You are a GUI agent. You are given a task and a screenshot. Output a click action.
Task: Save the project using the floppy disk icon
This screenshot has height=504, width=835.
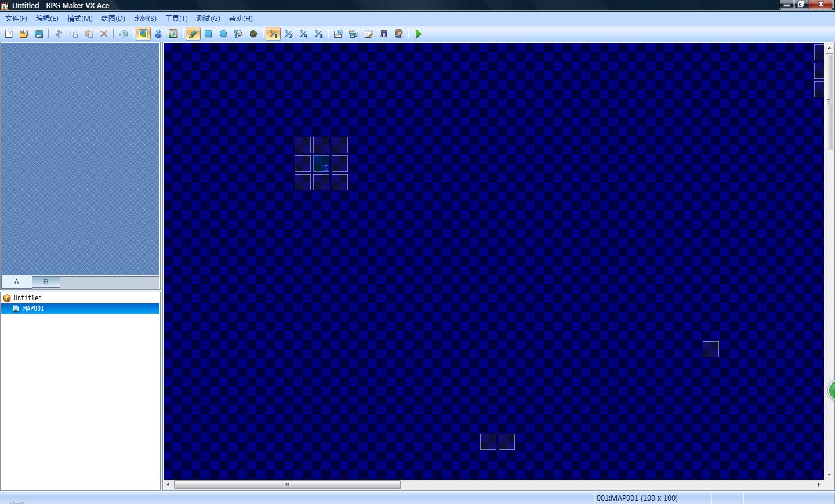point(39,34)
